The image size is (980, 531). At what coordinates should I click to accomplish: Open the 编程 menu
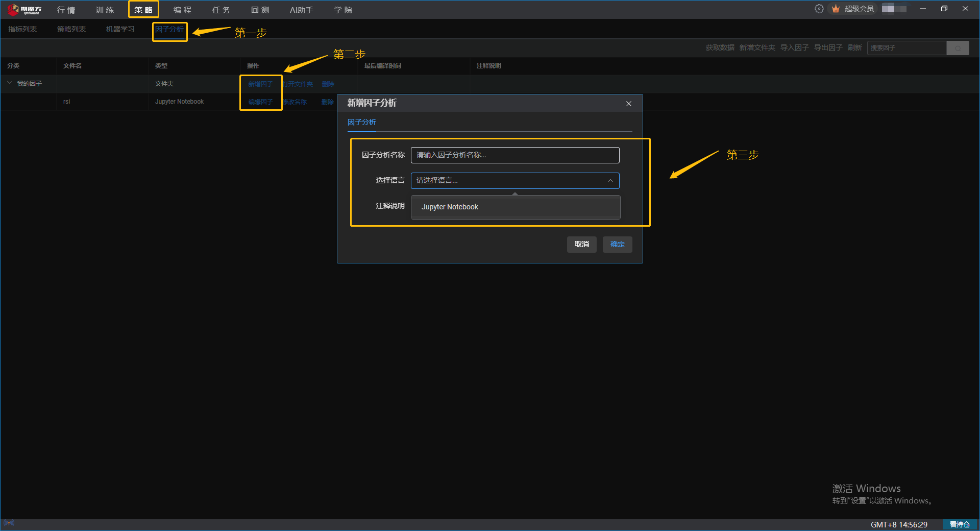[182, 10]
